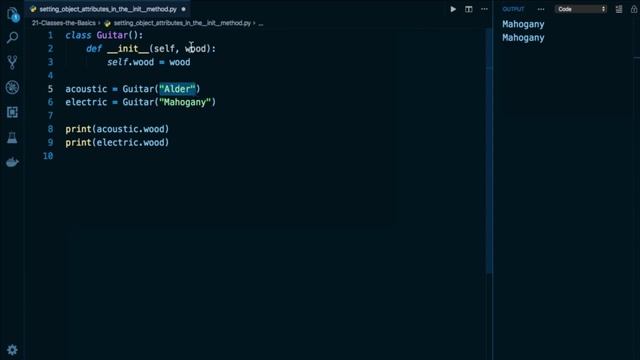The height and width of the screenshot is (360, 640).
Task: Run the Python file with play button
Action: pos(453,9)
